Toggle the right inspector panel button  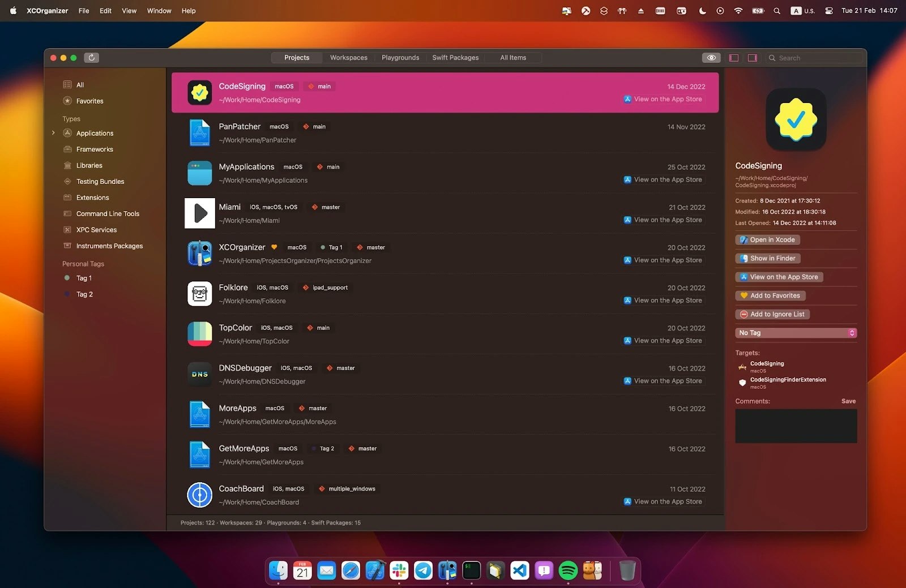tap(752, 58)
